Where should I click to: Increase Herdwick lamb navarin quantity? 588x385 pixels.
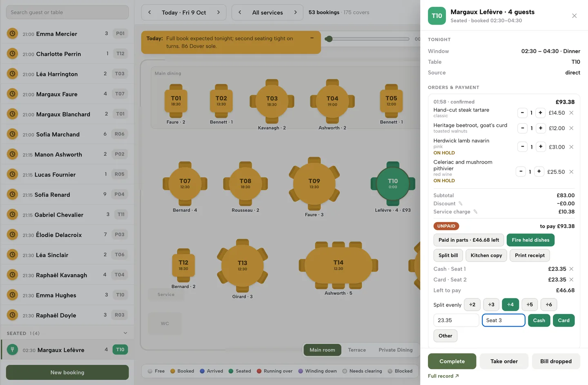point(541,147)
